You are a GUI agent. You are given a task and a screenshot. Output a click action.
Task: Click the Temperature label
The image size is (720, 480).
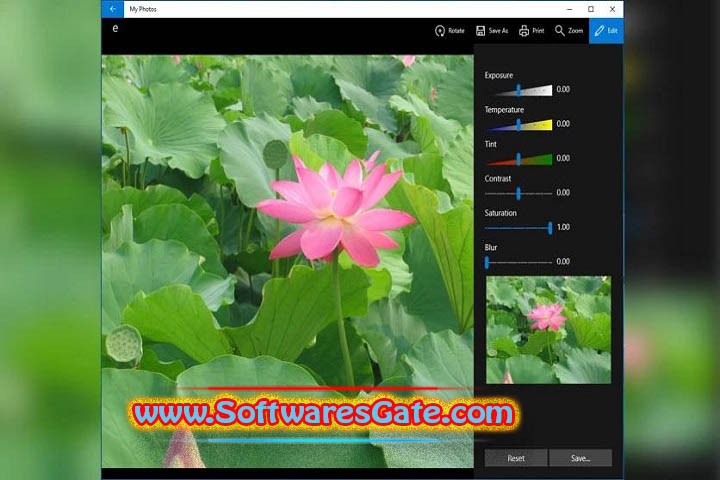coord(504,110)
